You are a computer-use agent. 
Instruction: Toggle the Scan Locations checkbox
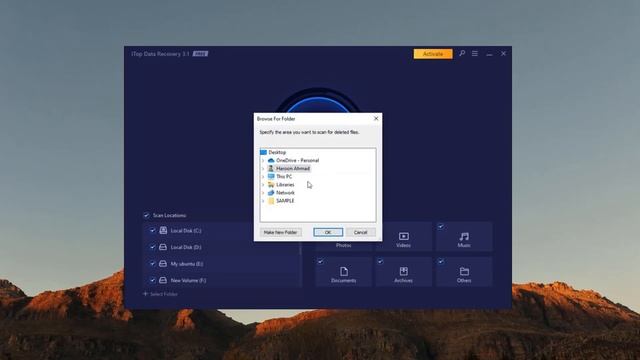click(x=146, y=215)
